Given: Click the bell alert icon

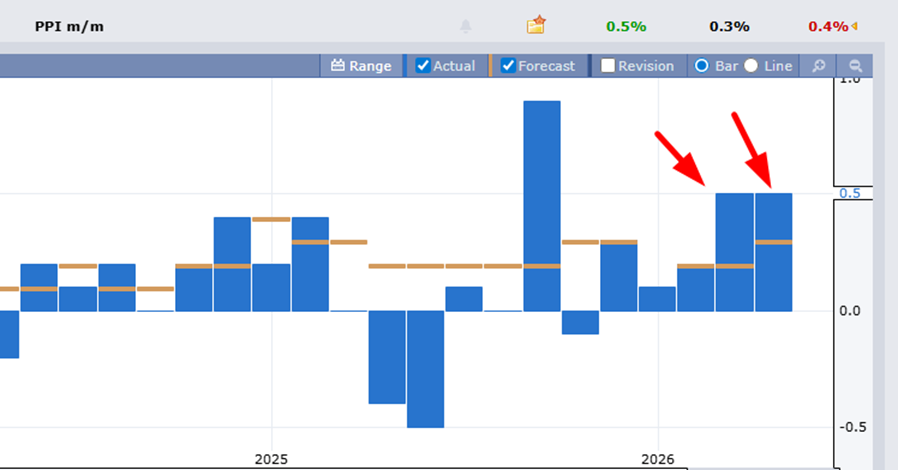Looking at the screenshot, I should coord(465,26).
